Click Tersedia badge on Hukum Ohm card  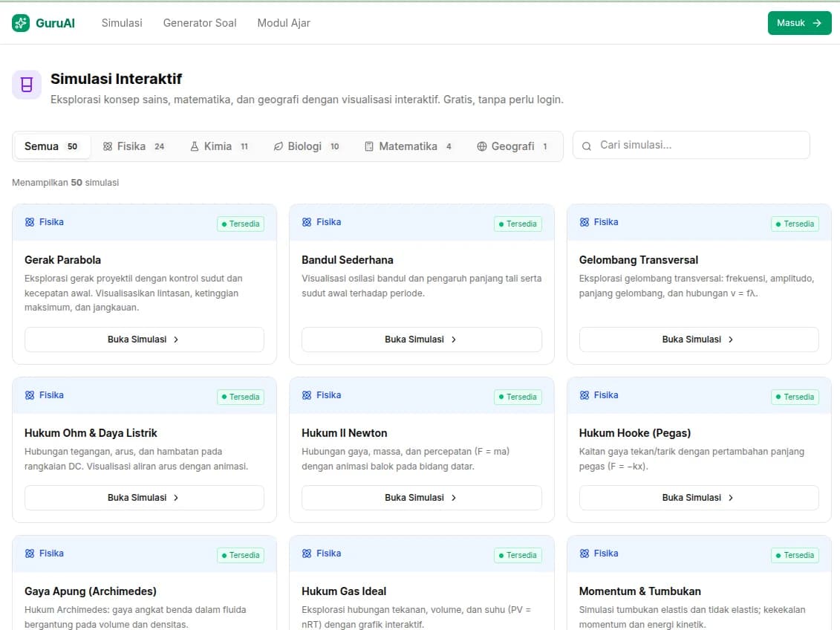241,397
